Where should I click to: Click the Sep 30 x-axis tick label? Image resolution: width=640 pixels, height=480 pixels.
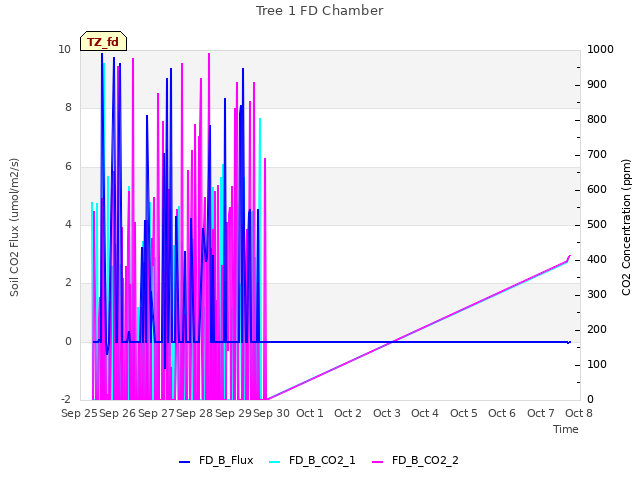click(x=271, y=413)
